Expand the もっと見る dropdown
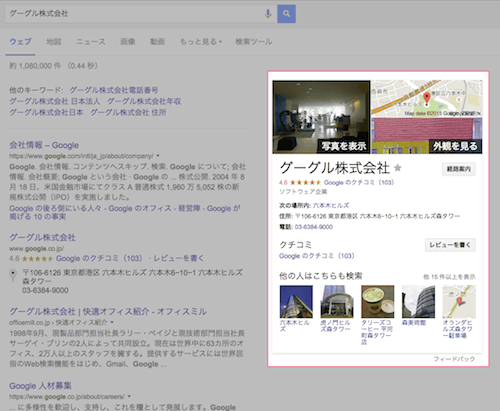 pos(201,42)
